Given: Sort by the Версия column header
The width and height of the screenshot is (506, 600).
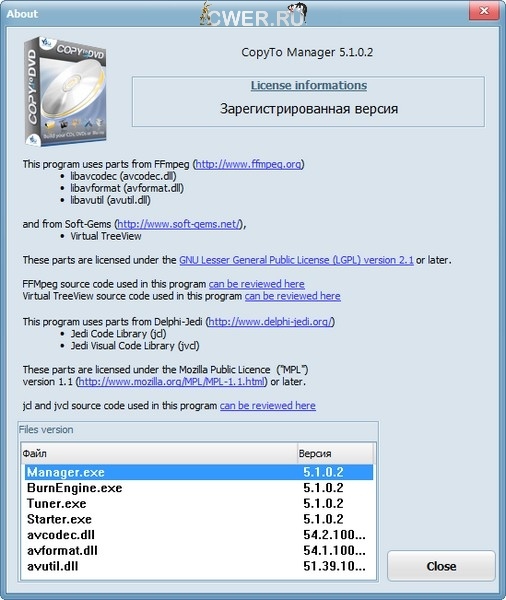Looking at the screenshot, I should tap(335, 453).
